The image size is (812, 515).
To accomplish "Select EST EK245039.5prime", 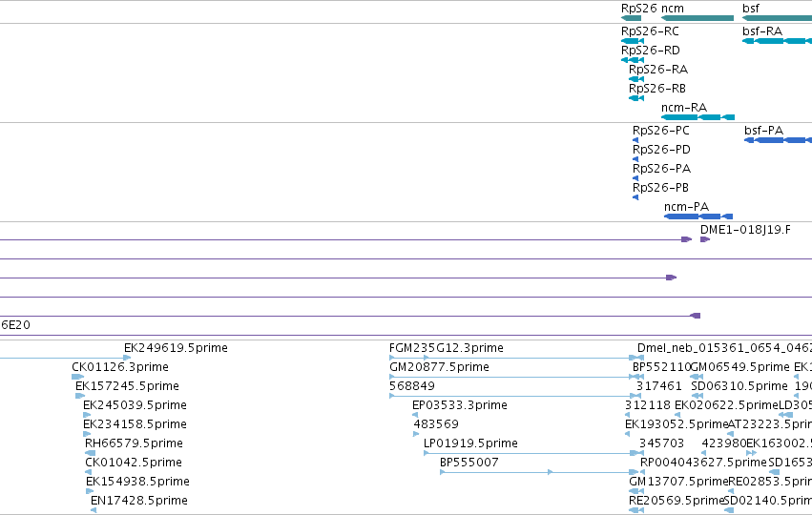I will coord(135,405).
